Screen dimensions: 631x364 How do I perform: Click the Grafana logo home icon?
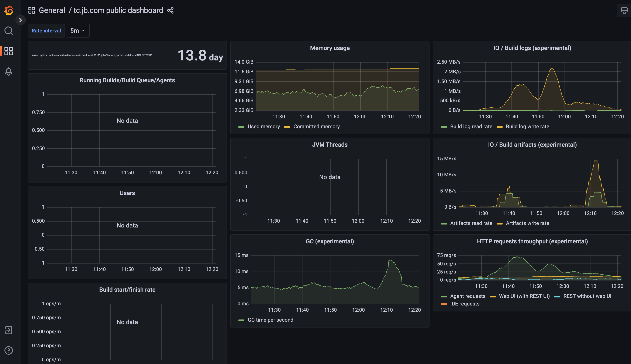[x=9, y=11]
